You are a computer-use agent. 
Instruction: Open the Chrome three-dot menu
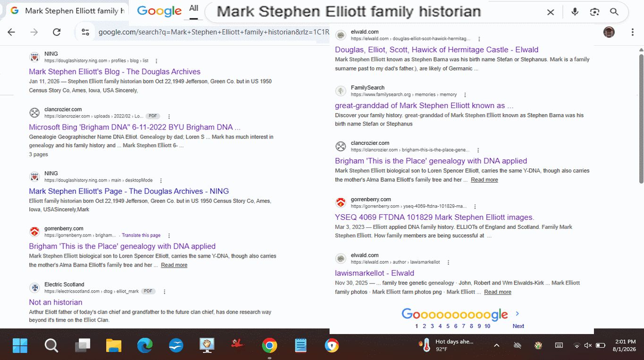click(632, 32)
